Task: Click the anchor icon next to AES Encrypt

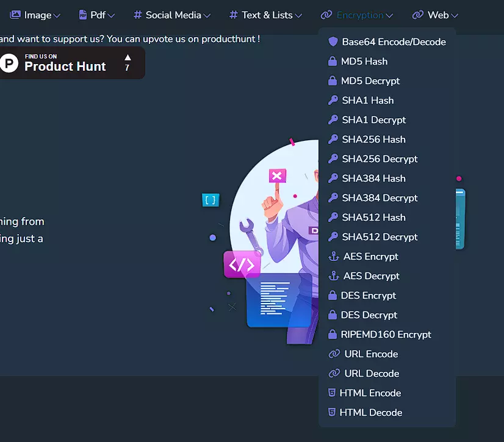Action: coord(334,257)
